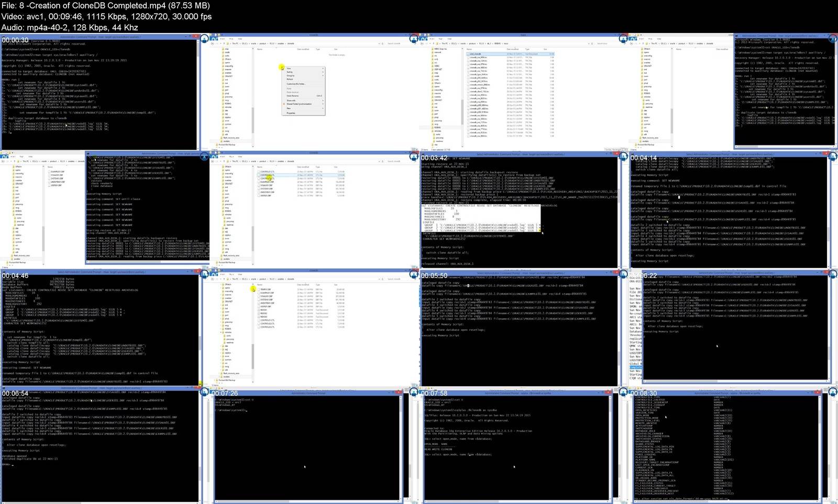Open the frame stamped 00:06:54
838x504 pixels.
coord(104,446)
